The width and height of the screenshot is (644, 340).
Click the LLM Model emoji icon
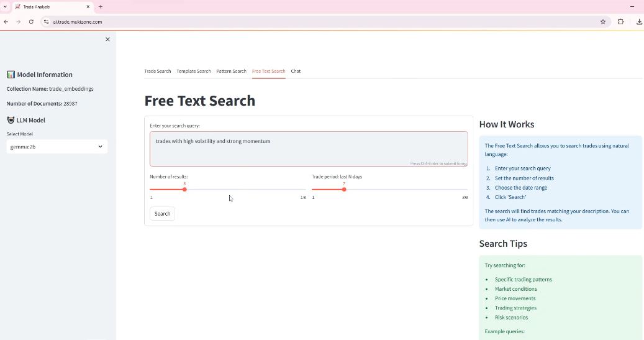11,120
